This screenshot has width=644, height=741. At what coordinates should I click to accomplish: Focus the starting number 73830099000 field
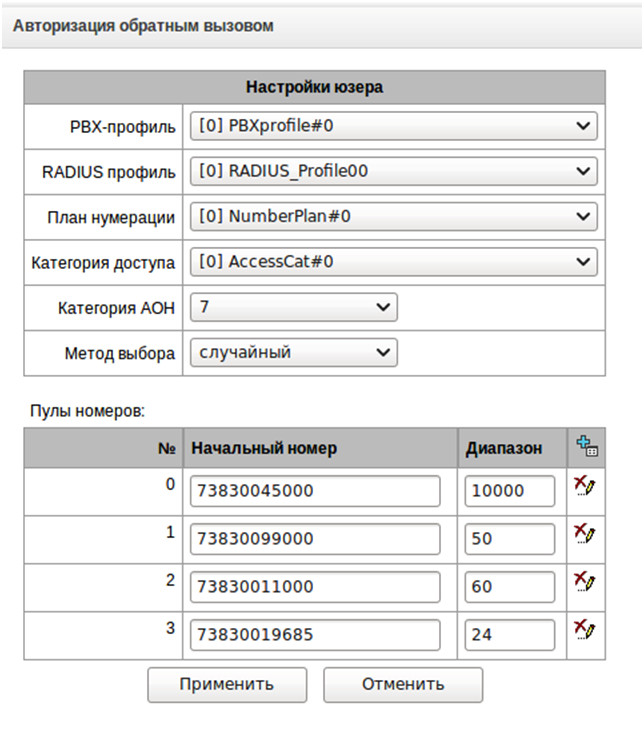[x=315, y=539]
